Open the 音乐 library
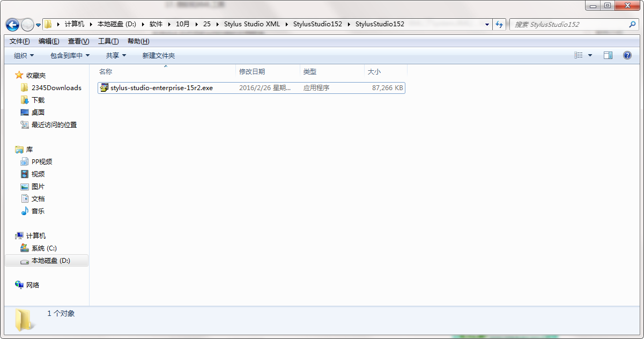The height and width of the screenshot is (339, 644). click(x=38, y=211)
